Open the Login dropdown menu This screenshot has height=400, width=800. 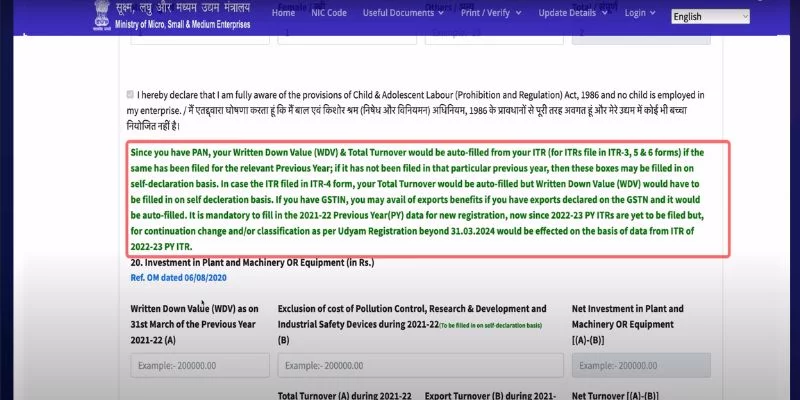click(640, 13)
